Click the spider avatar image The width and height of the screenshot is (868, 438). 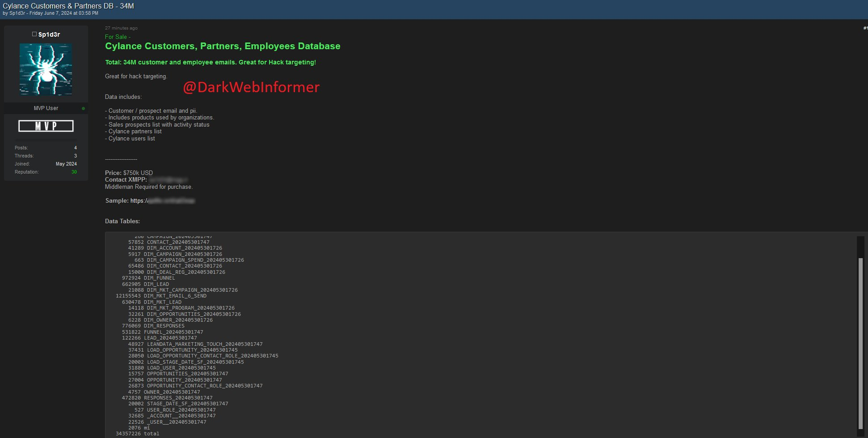click(x=46, y=69)
